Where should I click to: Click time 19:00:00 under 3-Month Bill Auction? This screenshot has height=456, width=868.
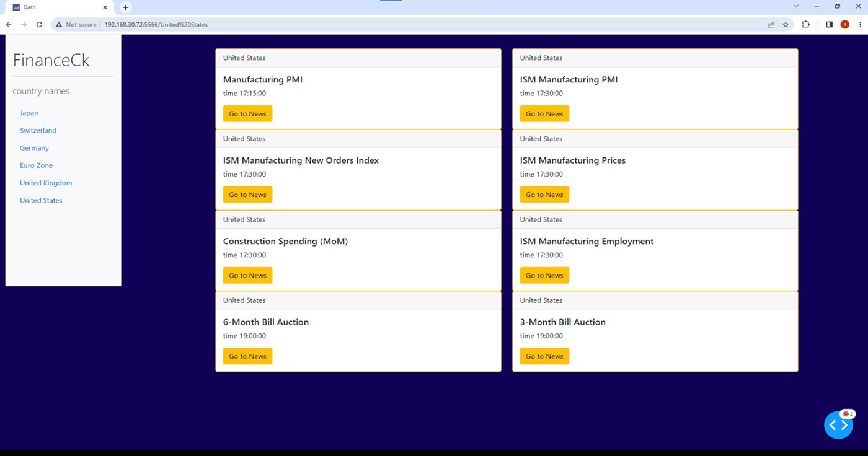(541, 336)
